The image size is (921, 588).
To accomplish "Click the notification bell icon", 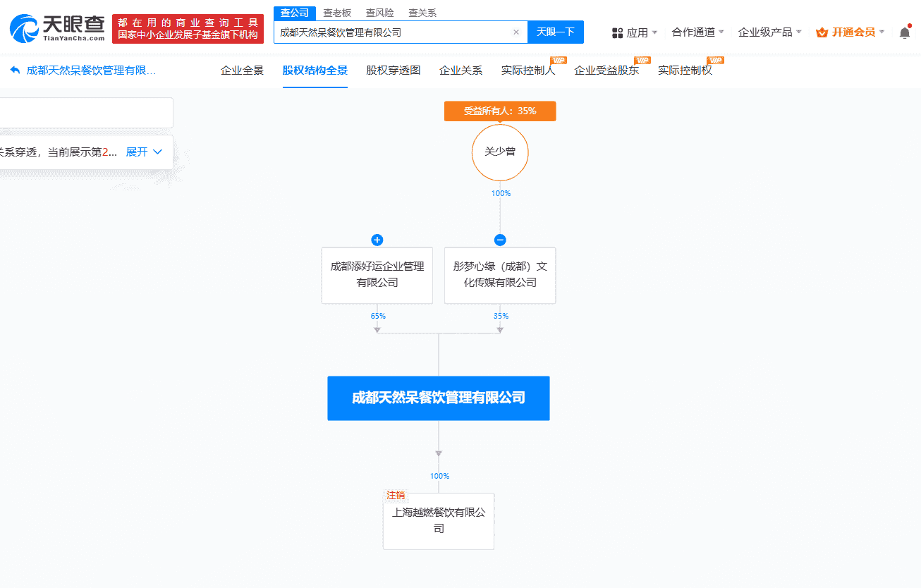I will 905,32.
